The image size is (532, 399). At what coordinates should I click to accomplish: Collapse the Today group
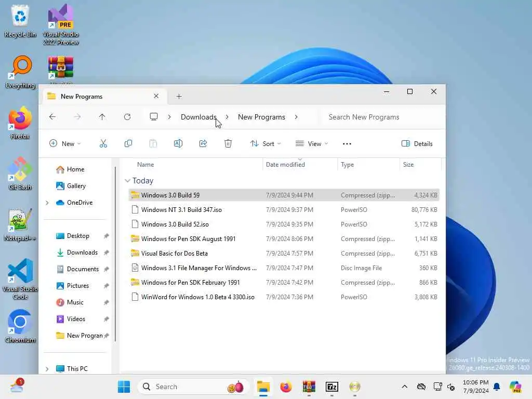(x=128, y=180)
